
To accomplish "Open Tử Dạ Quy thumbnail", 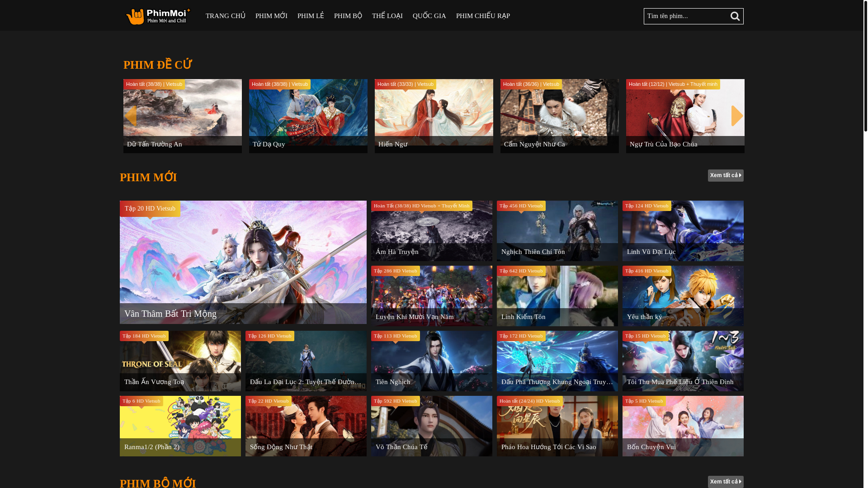I will tap(308, 116).
